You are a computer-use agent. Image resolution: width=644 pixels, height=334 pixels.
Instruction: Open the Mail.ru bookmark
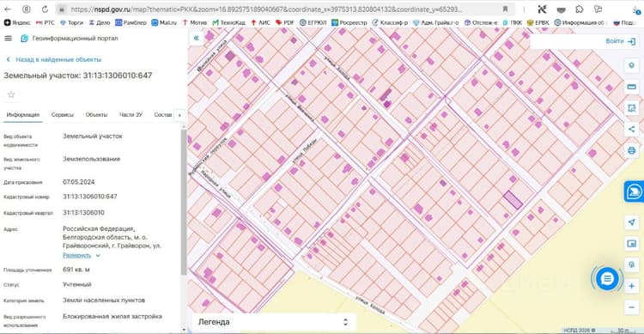tap(164, 22)
